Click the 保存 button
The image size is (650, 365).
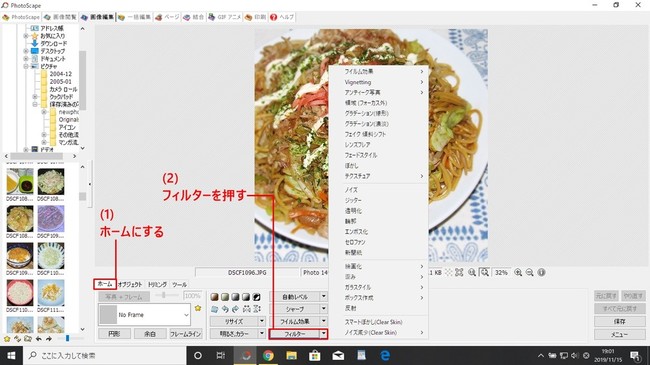click(619, 321)
